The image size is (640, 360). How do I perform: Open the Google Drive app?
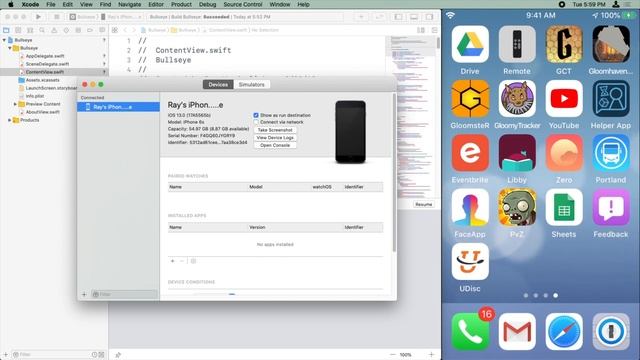[x=470, y=44]
